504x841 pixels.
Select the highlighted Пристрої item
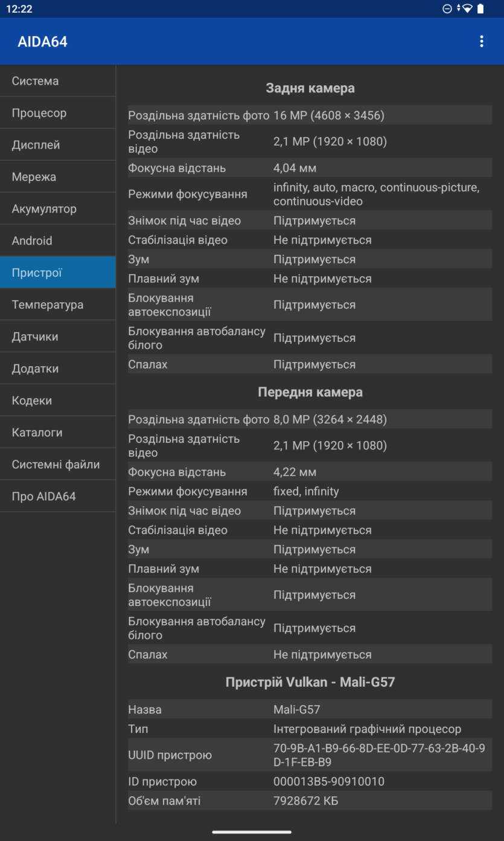(58, 272)
